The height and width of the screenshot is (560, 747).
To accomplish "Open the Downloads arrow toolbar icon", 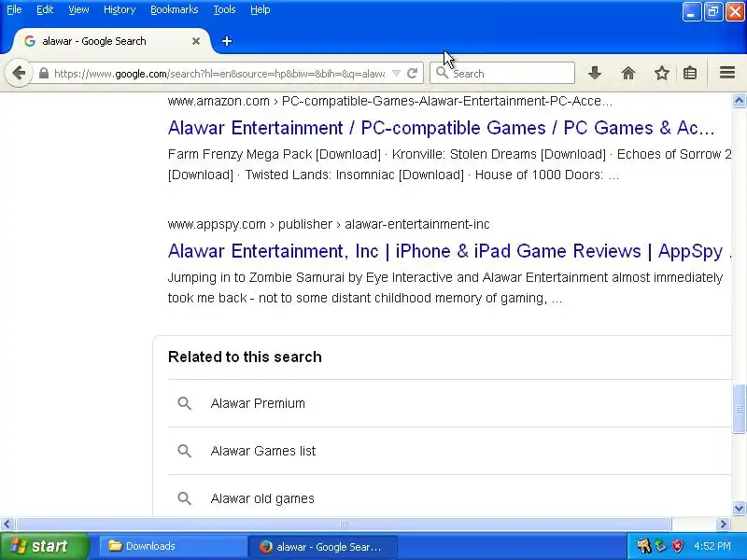I will point(595,74).
